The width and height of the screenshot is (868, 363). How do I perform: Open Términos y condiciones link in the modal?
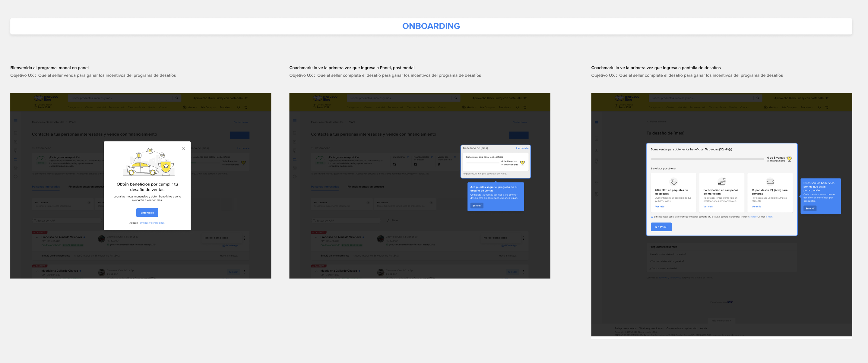pyautogui.click(x=152, y=223)
